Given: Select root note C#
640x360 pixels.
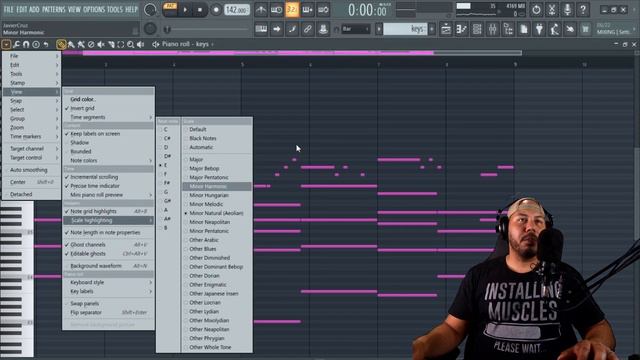Looking at the screenshot, I should coord(168,138).
